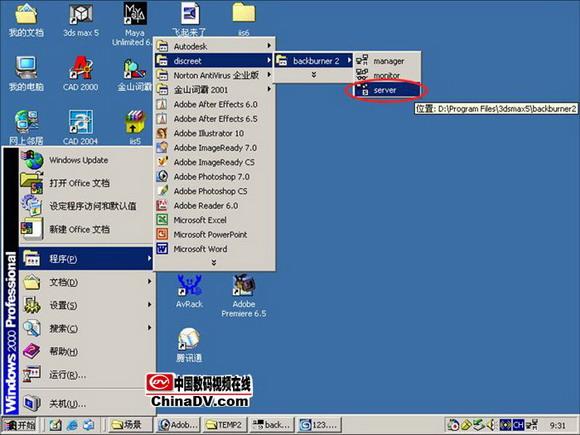The width and height of the screenshot is (580, 435).
Task: Select the CAD 2000 desktop shortcut
Action: (x=81, y=74)
